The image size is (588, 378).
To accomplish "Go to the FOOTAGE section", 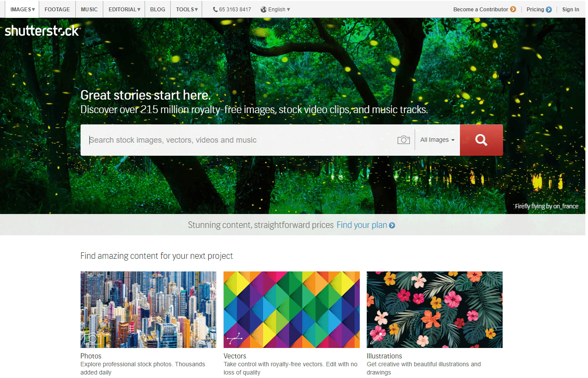I will 57,9.
